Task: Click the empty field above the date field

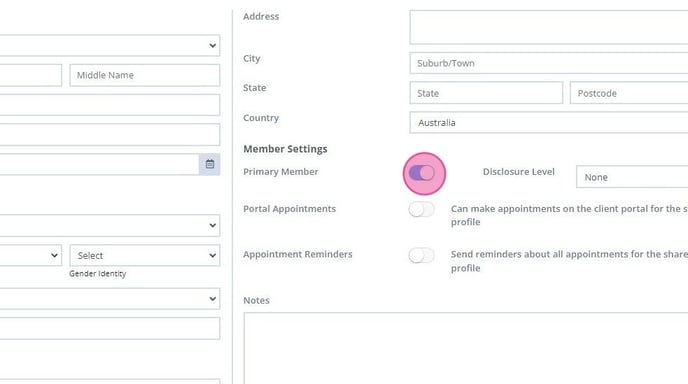Action: (x=110, y=134)
